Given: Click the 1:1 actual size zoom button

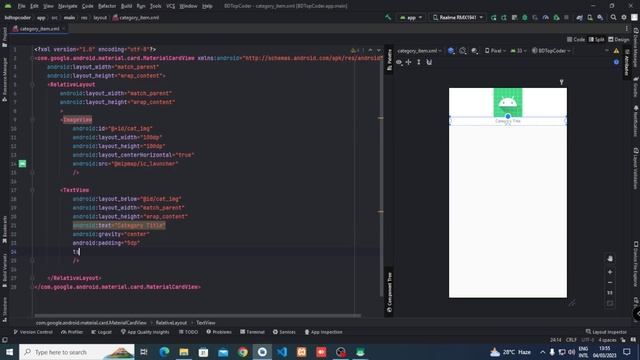Looking at the screenshot, I should tap(610, 293).
